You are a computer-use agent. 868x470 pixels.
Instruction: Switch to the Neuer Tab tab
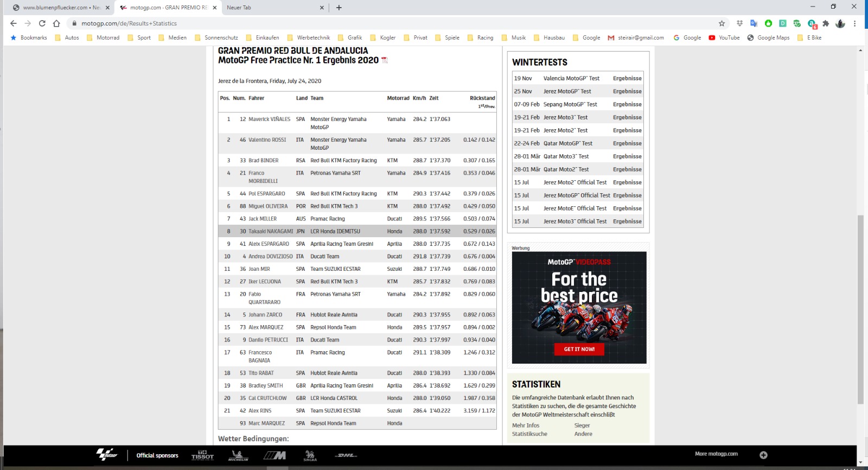click(271, 8)
